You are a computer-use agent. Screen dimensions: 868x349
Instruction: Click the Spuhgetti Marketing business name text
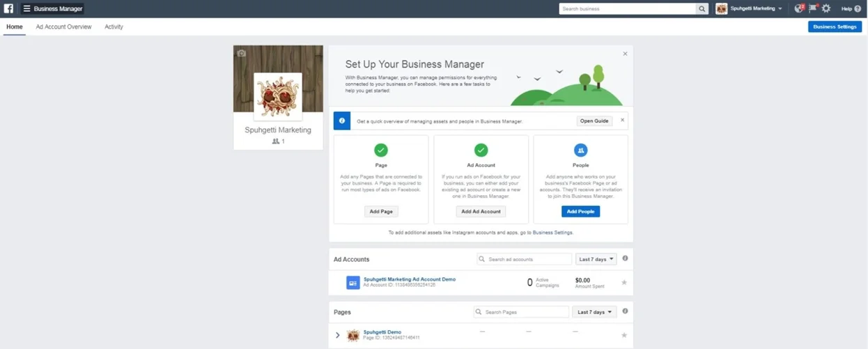tap(278, 130)
